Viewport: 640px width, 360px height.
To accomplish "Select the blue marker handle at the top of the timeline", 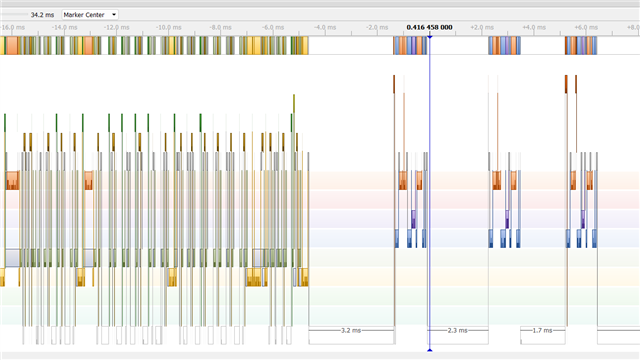I will tap(429, 37).
